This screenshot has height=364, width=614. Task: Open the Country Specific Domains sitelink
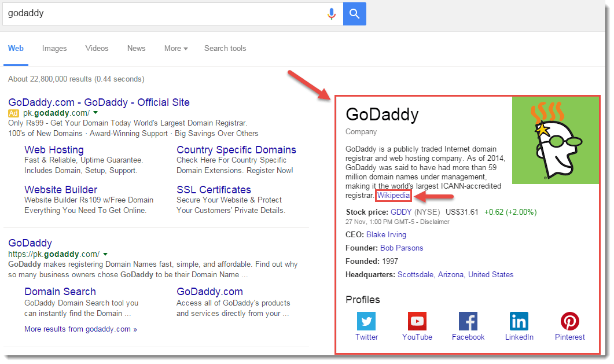pyautogui.click(x=236, y=150)
